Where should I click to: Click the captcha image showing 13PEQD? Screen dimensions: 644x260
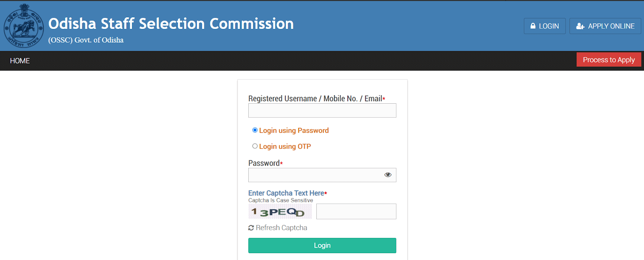280,211
